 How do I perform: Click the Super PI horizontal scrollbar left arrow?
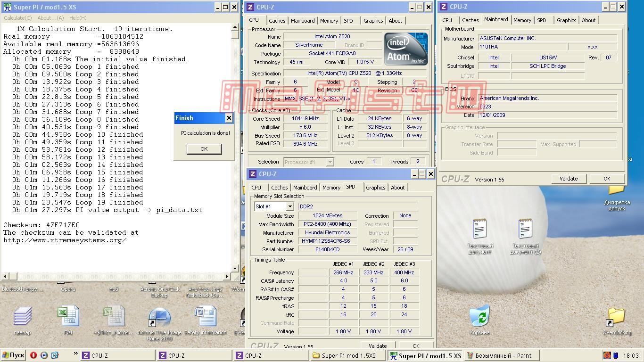5,276
